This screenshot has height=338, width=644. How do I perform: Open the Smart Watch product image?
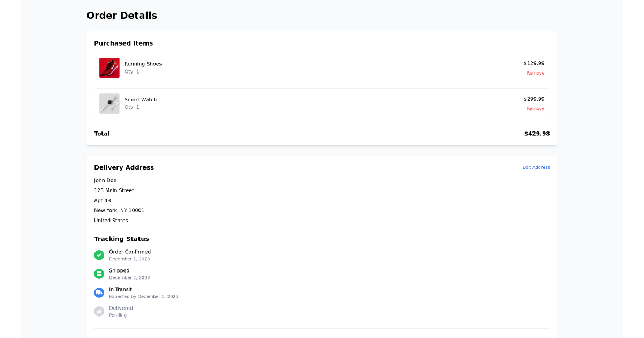[x=109, y=104]
